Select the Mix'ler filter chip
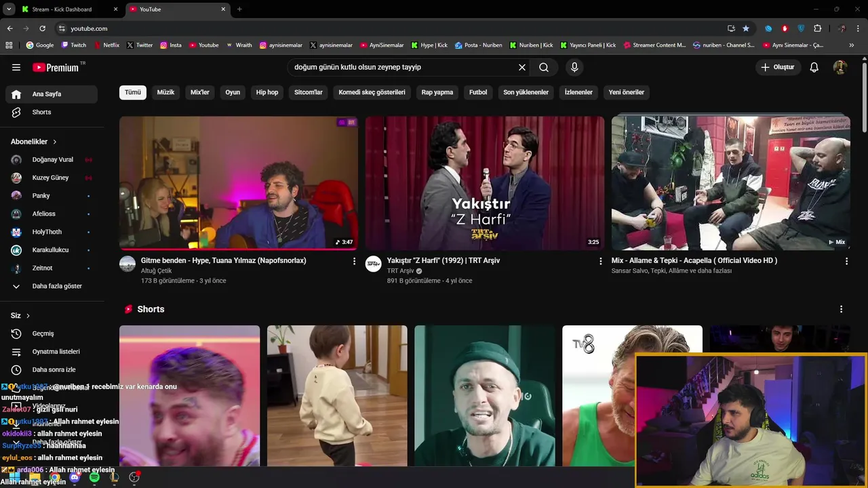This screenshot has height=488, width=868. click(x=200, y=92)
